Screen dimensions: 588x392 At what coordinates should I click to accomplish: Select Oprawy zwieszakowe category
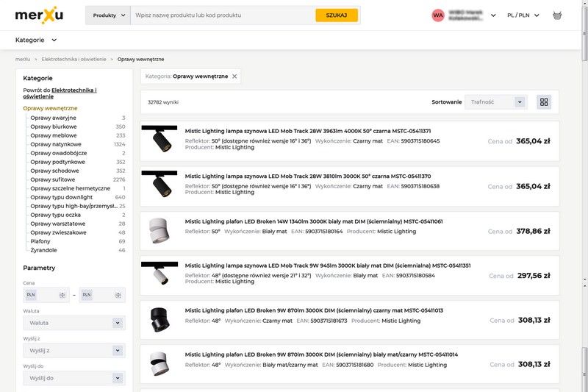click(59, 232)
